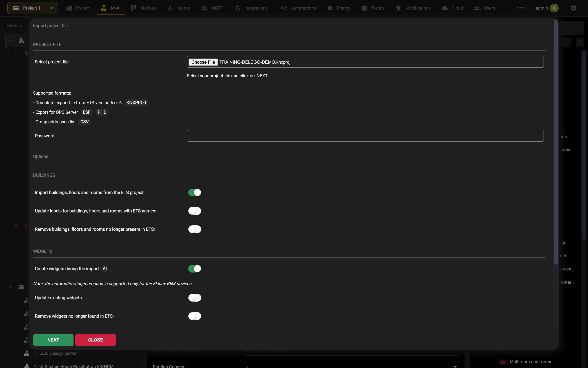The image size is (588, 368).
Task: Click the admin avatar circle
Action: [554, 8]
